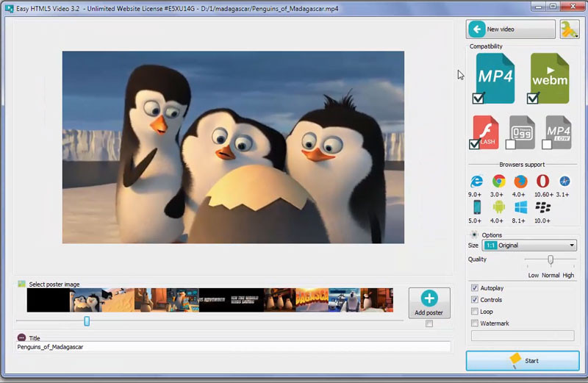Click the Windows Phone support icon
This screenshot has width=588, height=383.
point(521,207)
